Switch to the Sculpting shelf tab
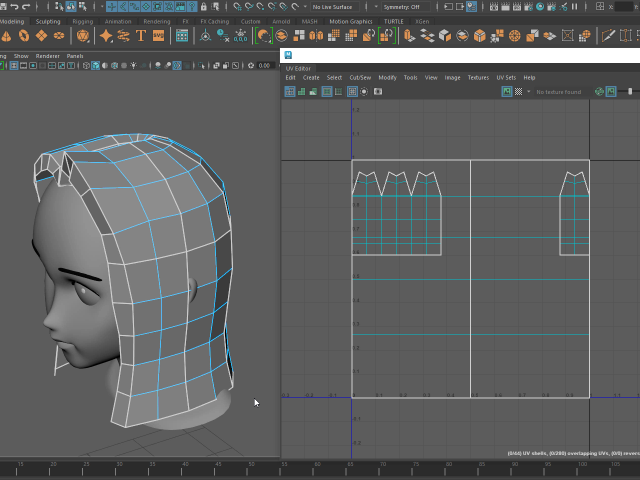 coord(48,21)
